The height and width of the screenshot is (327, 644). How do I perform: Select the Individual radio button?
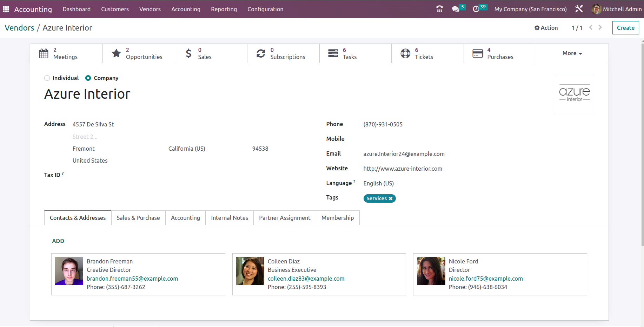[47, 78]
